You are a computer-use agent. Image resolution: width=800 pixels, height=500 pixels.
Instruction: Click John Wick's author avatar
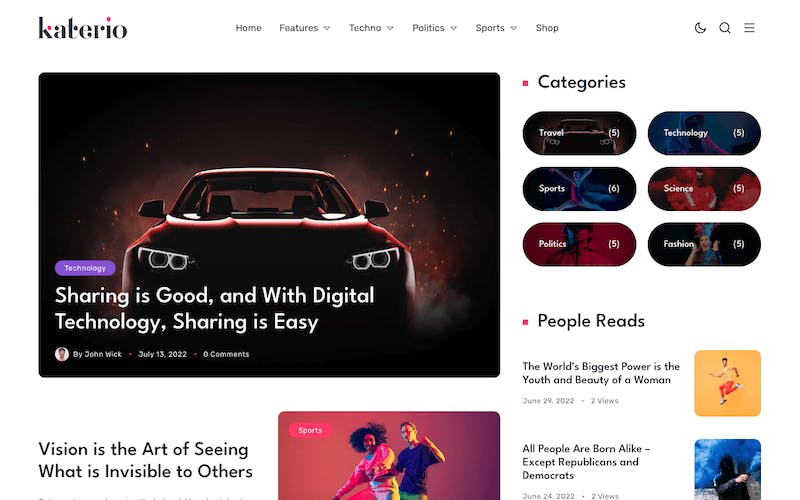pos(62,354)
